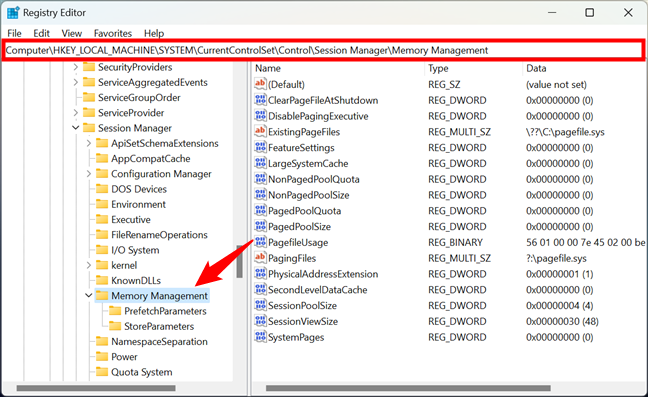The height and width of the screenshot is (397, 648).
Task: Select the NamespaceSeparation key
Action: (x=159, y=341)
